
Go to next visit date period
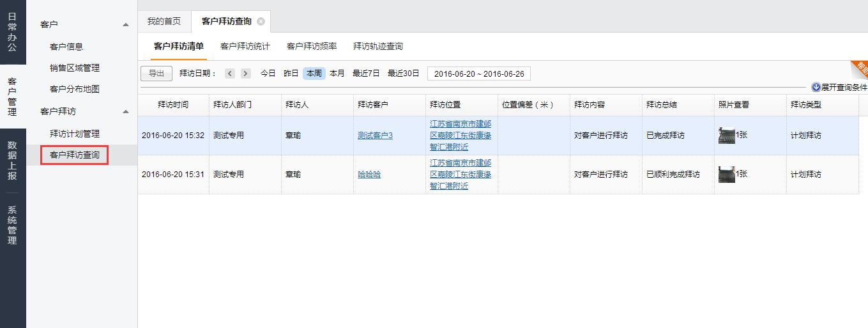(x=246, y=74)
